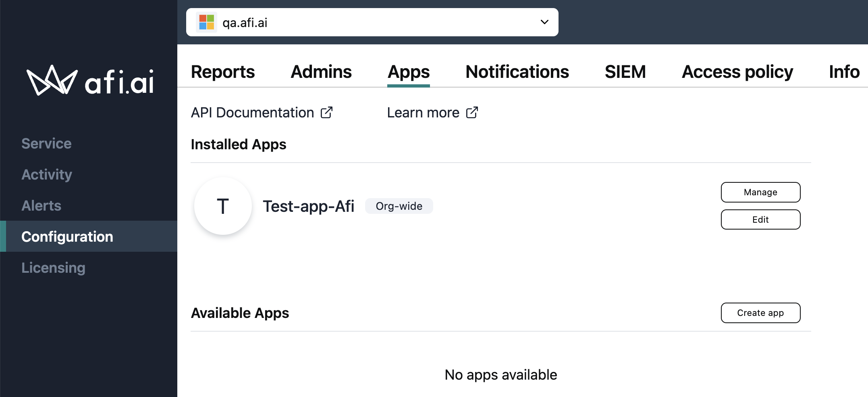Switch to the Access policy tab
This screenshot has width=868, height=397.
[x=737, y=72]
